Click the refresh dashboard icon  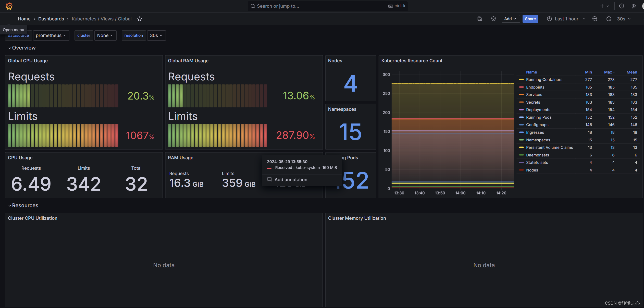pos(609,19)
